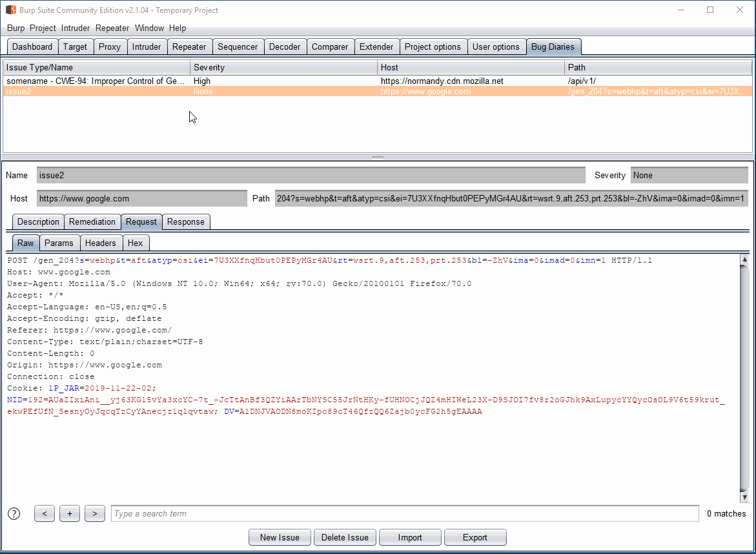Image resolution: width=756 pixels, height=554 pixels.
Task: Switch to the Target tab
Action: (76, 46)
